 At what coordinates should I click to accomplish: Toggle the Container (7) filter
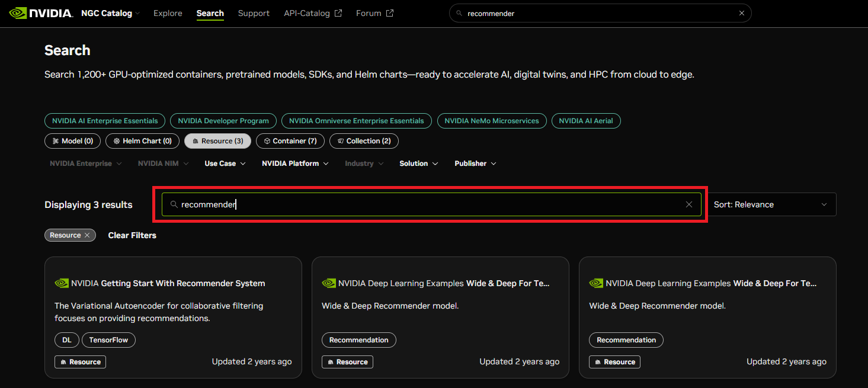(x=290, y=141)
